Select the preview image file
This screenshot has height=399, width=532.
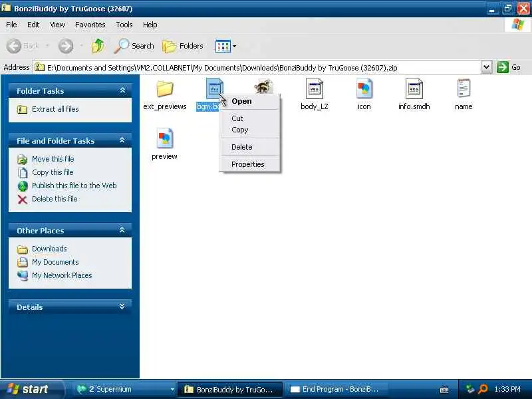(x=164, y=138)
